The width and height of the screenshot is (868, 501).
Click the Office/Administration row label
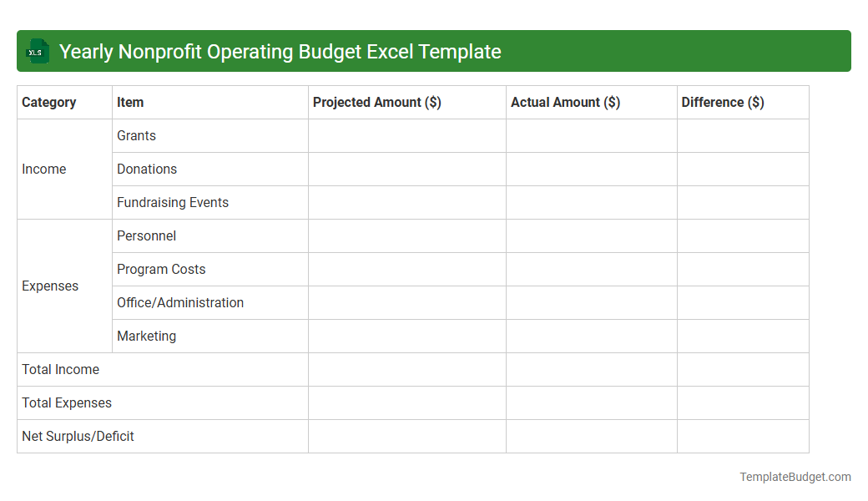coord(180,302)
